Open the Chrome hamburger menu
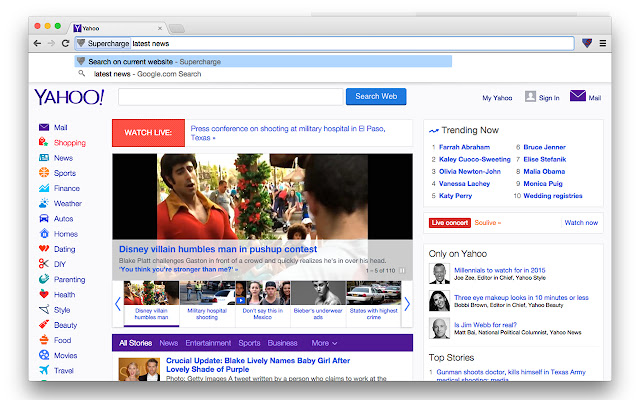This screenshot has width=640, height=400. click(603, 43)
